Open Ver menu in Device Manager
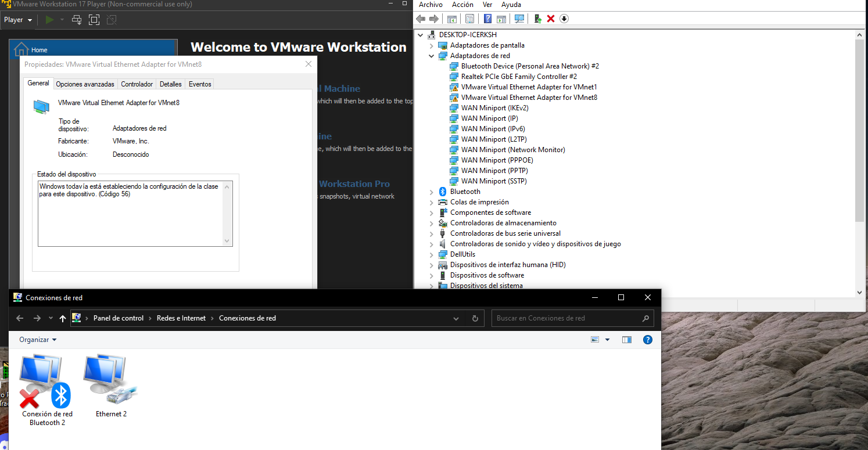 [x=487, y=5]
